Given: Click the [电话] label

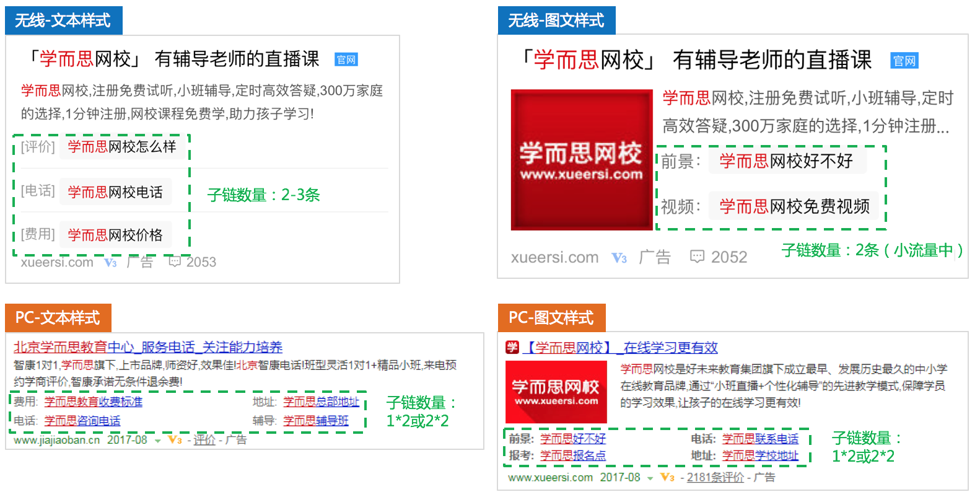Looking at the screenshot, I should point(38,191).
